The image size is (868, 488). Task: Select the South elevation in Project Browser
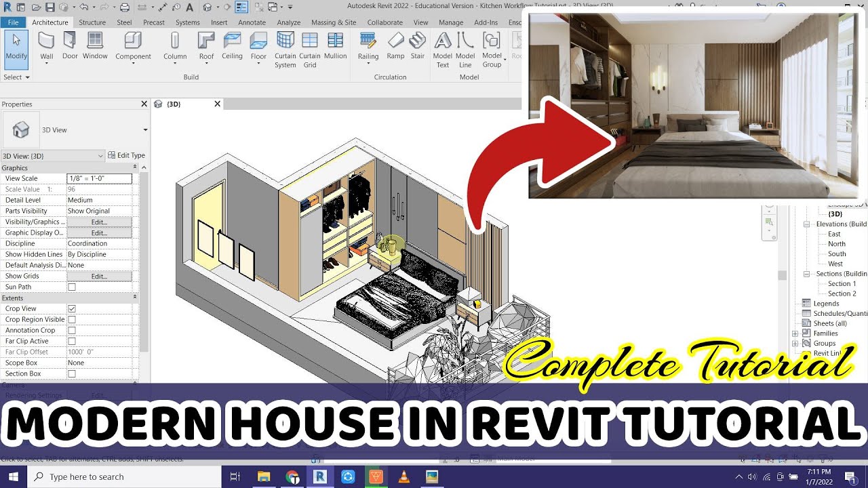point(837,254)
